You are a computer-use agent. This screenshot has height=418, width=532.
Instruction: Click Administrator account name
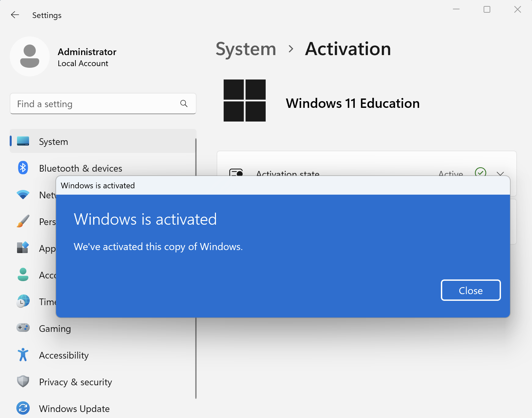pos(87,52)
